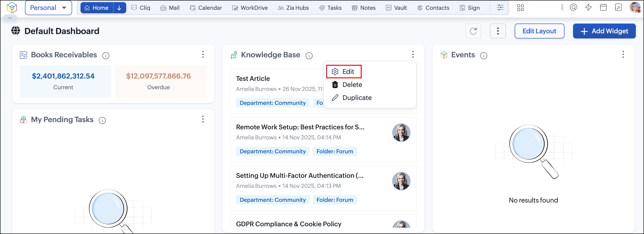Toggle the Knowledge Base options menu
This screenshot has width=644, height=234.
pos(413,55)
